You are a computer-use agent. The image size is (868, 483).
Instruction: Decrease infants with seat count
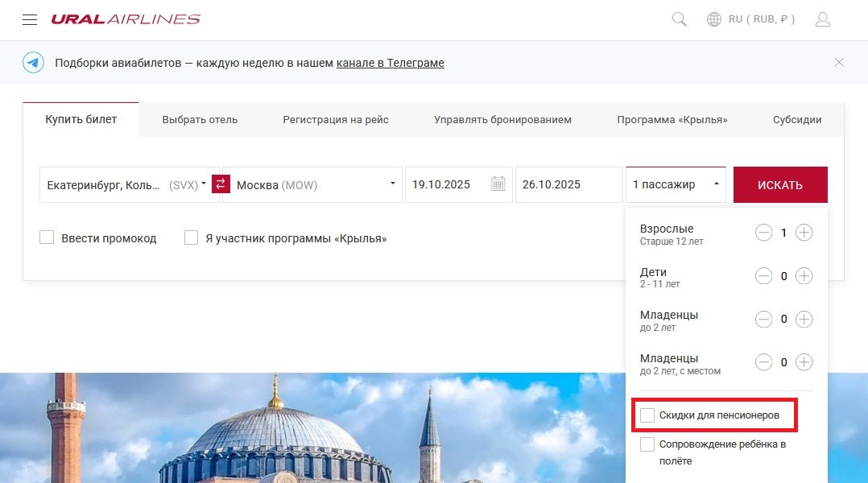coord(763,362)
